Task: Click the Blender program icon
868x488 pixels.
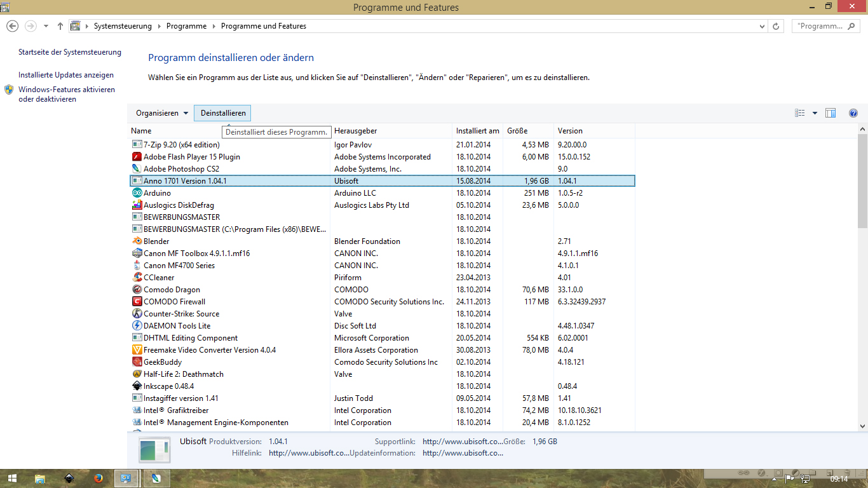Action: pos(137,241)
